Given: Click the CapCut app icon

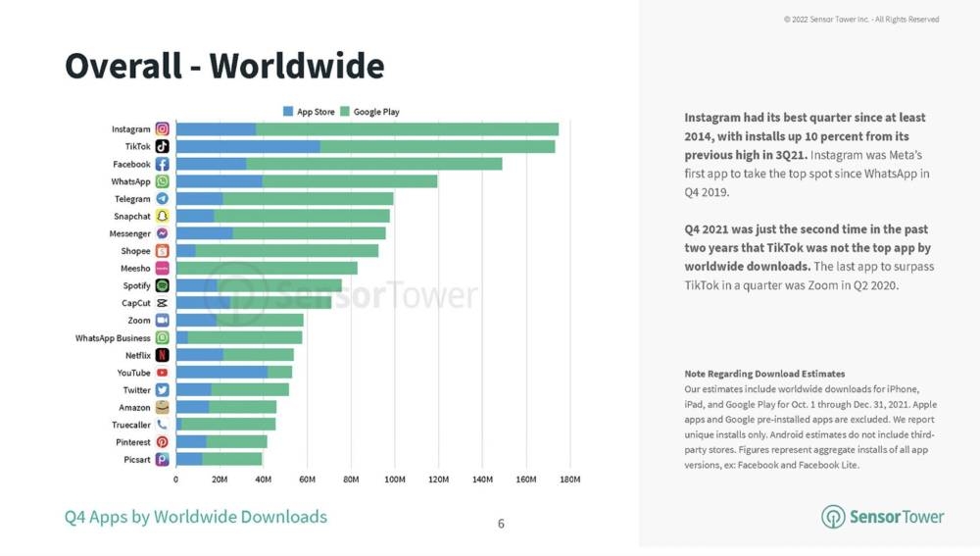Looking at the screenshot, I should (162, 303).
